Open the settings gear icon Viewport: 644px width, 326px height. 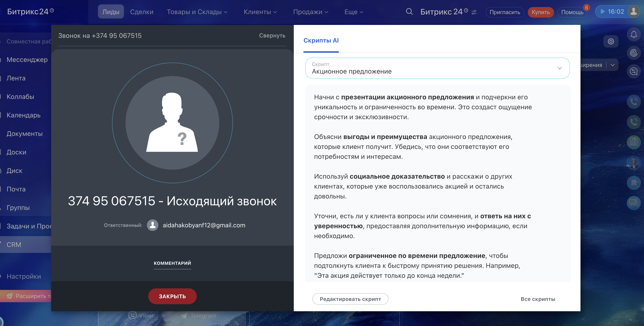click(x=610, y=41)
